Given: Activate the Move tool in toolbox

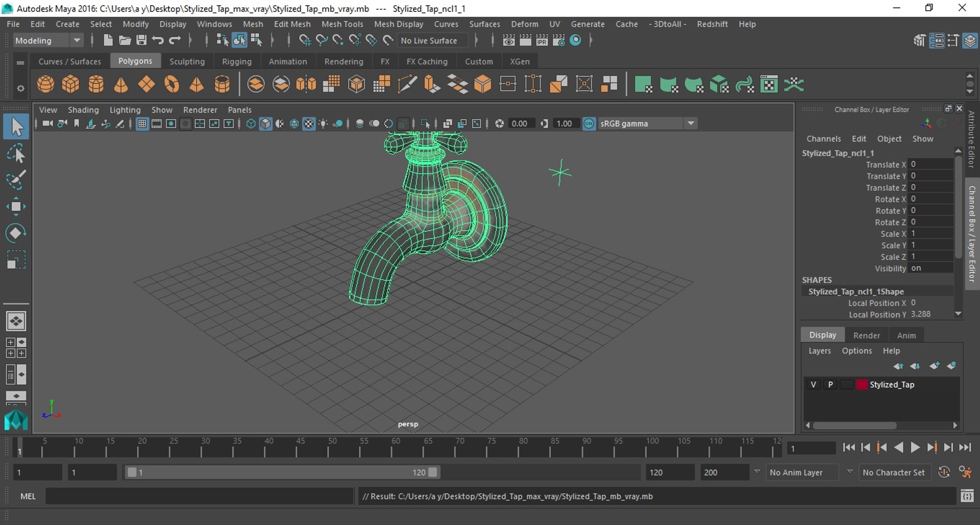Looking at the screenshot, I should click(16, 206).
